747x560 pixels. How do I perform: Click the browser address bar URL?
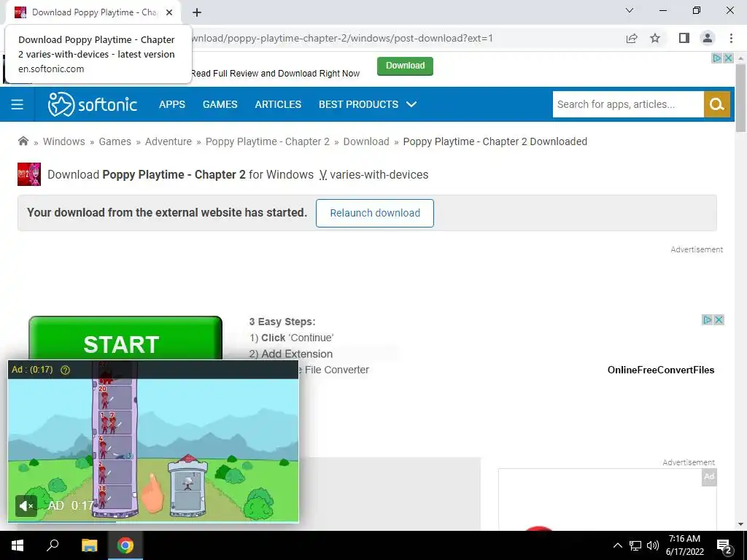click(342, 38)
